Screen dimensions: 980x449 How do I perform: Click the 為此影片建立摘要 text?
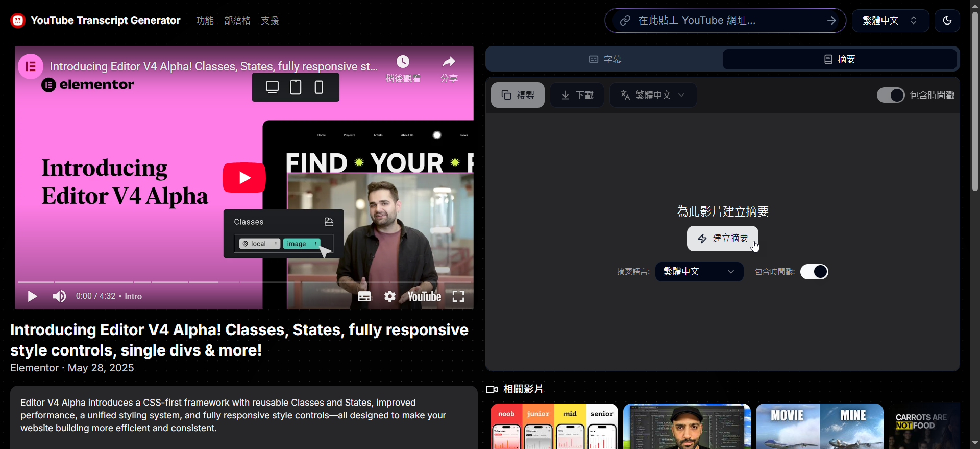click(x=723, y=211)
